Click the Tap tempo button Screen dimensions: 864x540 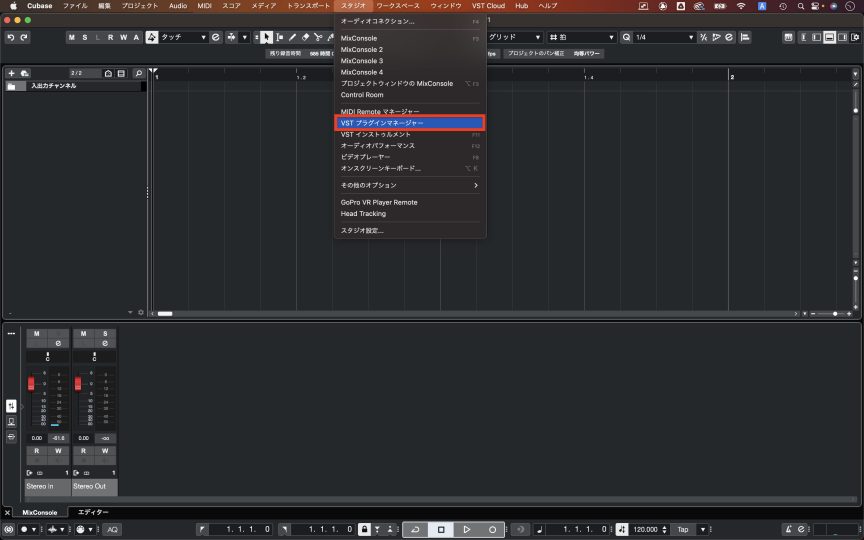click(x=683, y=529)
